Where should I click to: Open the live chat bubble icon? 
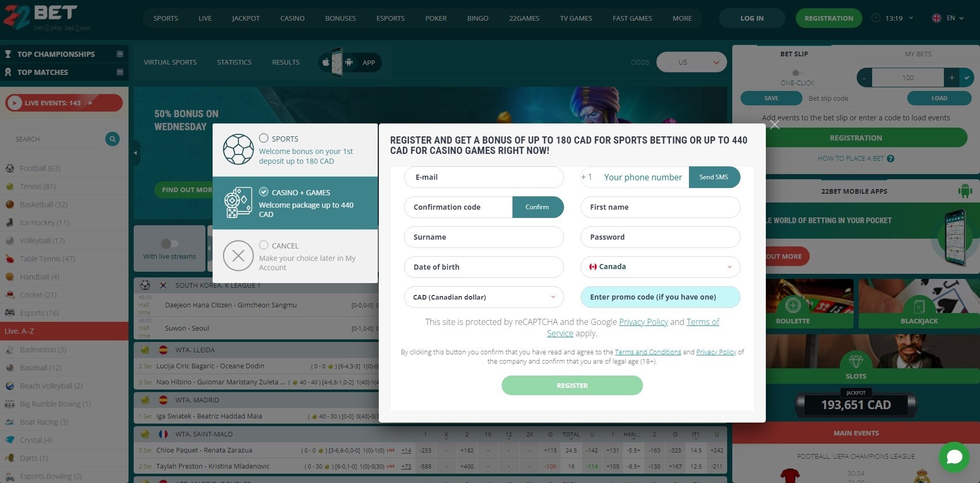coord(953,457)
